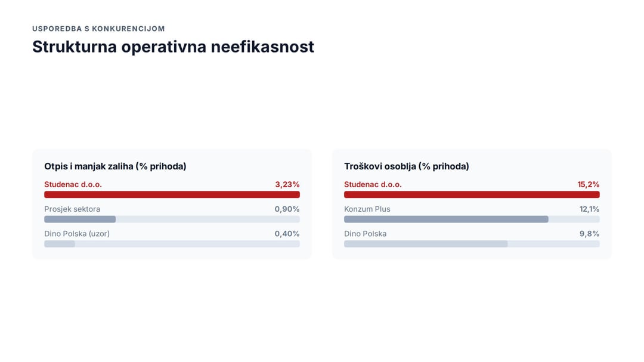Click the Konzum Plus progress bar

[472, 219]
